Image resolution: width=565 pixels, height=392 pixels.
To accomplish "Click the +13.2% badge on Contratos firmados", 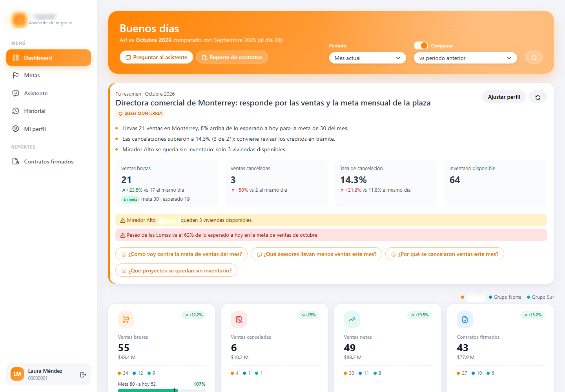I will pos(533,315).
